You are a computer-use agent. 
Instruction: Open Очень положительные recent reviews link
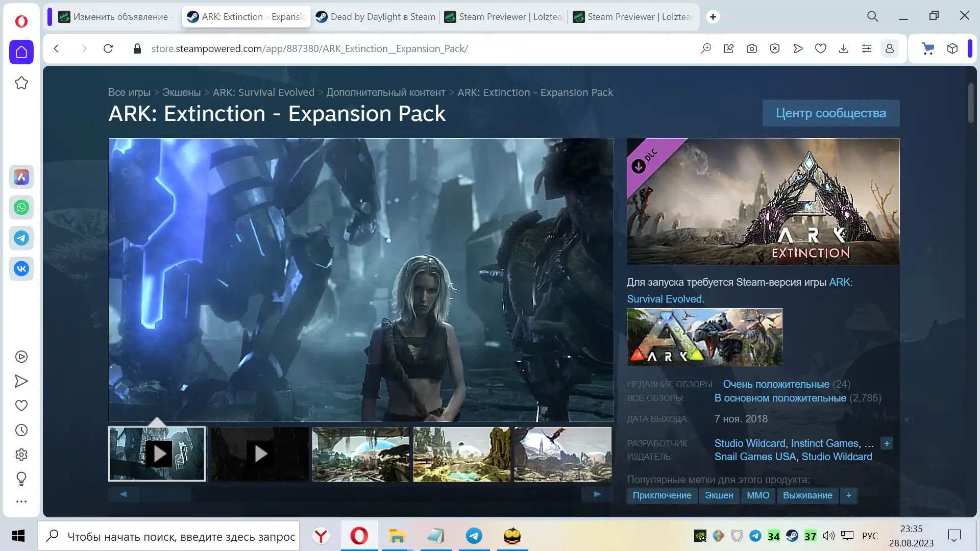776,384
